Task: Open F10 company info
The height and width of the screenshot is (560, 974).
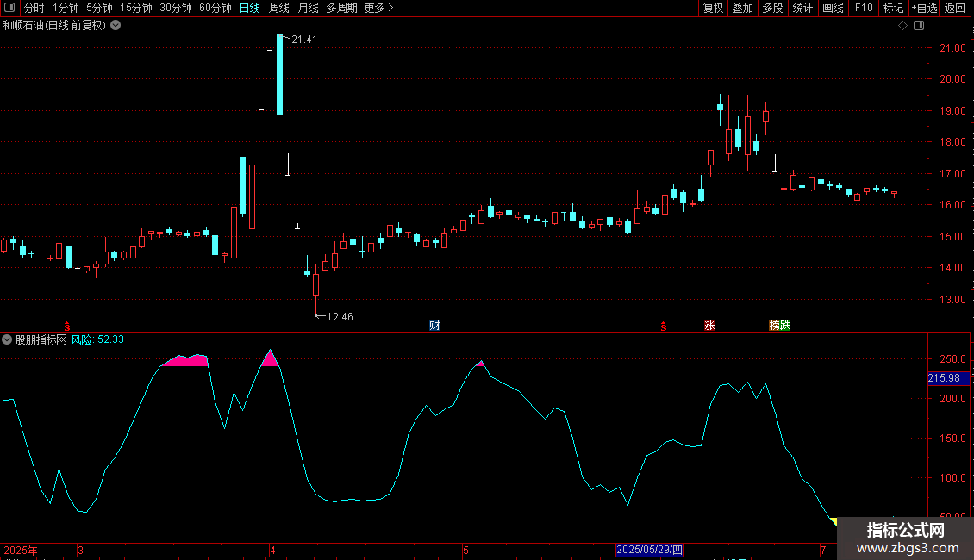Action: click(864, 8)
